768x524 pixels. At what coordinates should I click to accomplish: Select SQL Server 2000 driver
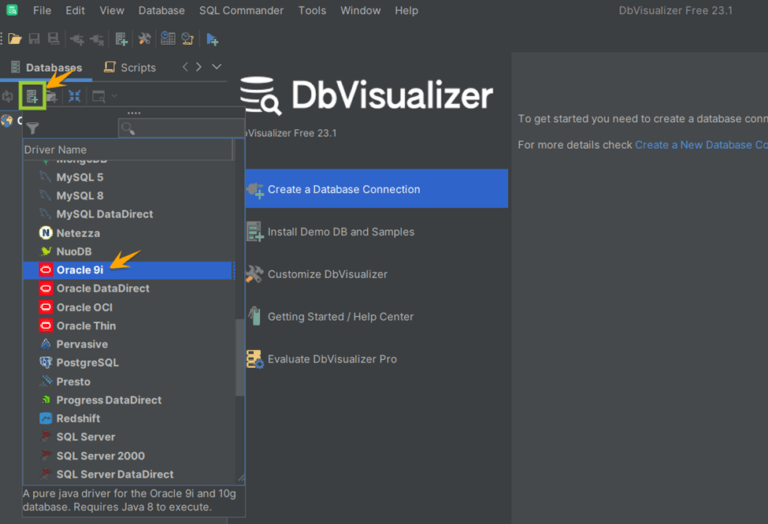100,456
